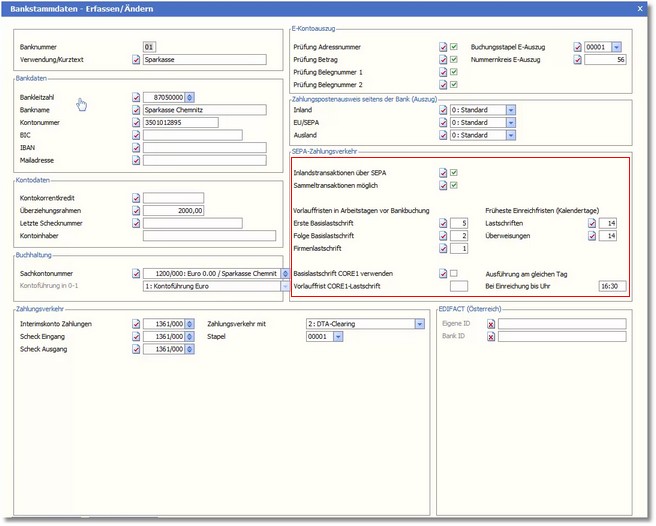Click the edit icon next to Bankleitzahl
The width and height of the screenshot is (656, 526).
[x=137, y=97]
